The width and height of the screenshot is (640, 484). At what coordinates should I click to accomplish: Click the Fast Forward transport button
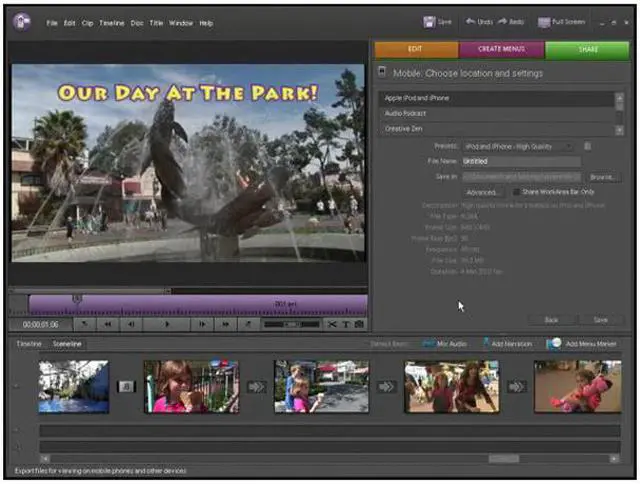click(x=225, y=324)
